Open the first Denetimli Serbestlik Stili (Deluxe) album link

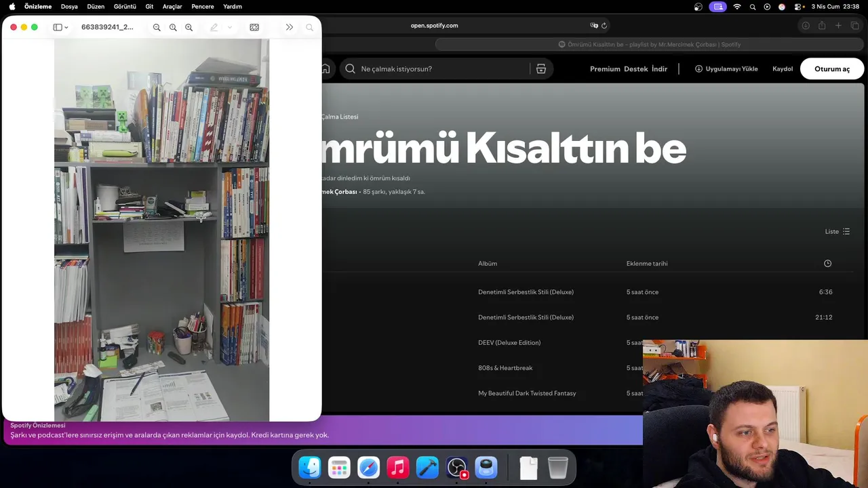point(526,292)
